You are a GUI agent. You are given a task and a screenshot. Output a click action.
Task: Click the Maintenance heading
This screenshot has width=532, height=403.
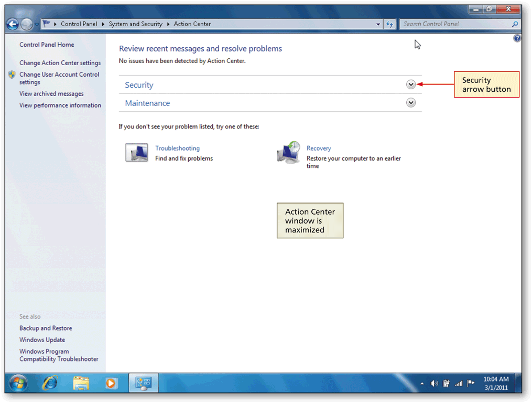click(x=147, y=103)
